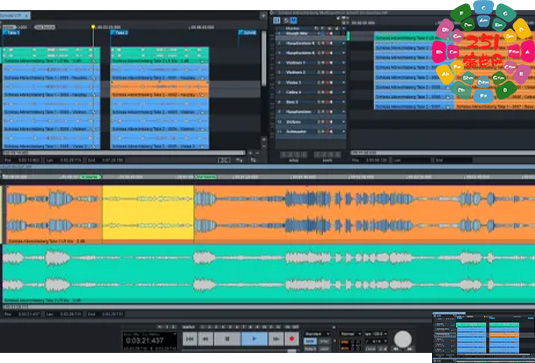Select the green Take 1 L/R Mix clip
Viewport: 535px width, 363px height.
click(51, 55)
